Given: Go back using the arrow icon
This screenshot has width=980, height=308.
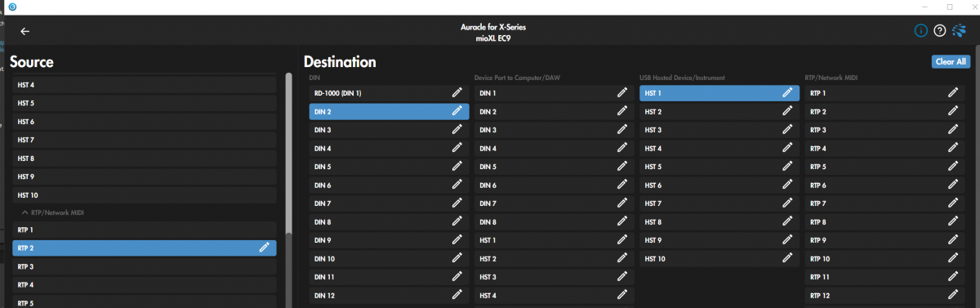Looking at the screenshot, I should click(x=25, y=31).
